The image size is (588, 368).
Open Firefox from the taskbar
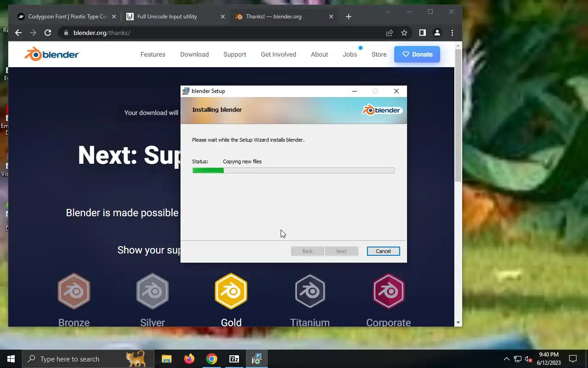[x=189, y=359]
